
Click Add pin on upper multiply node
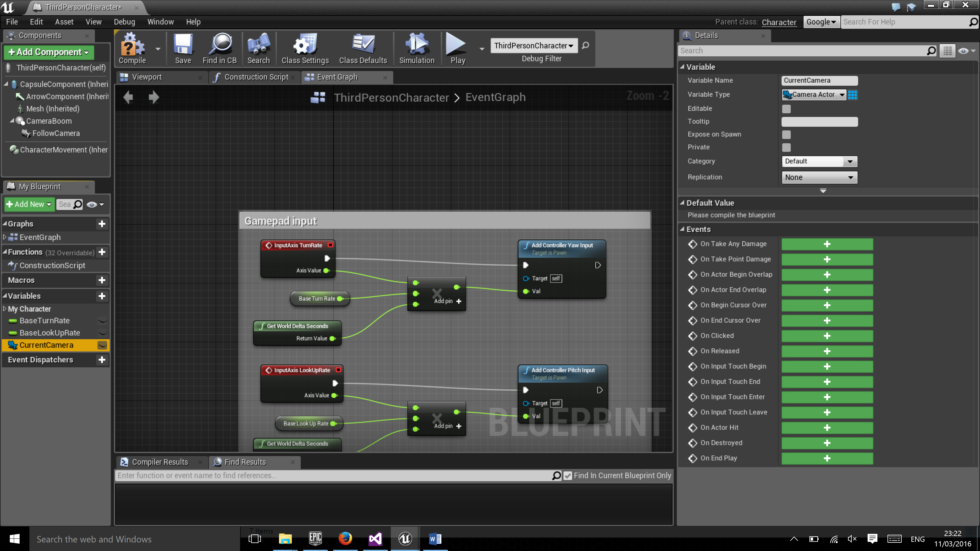click(448, 301)
